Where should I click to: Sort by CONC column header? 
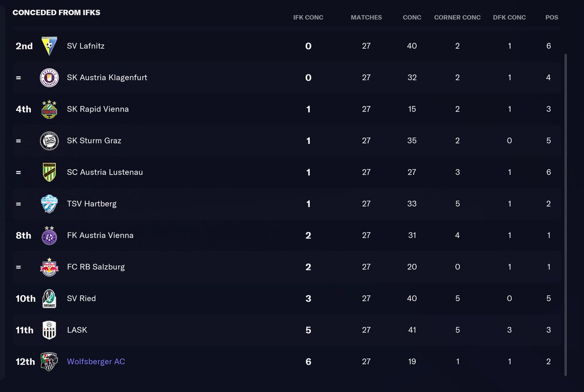pyautogui.click(x=412, y=17)
